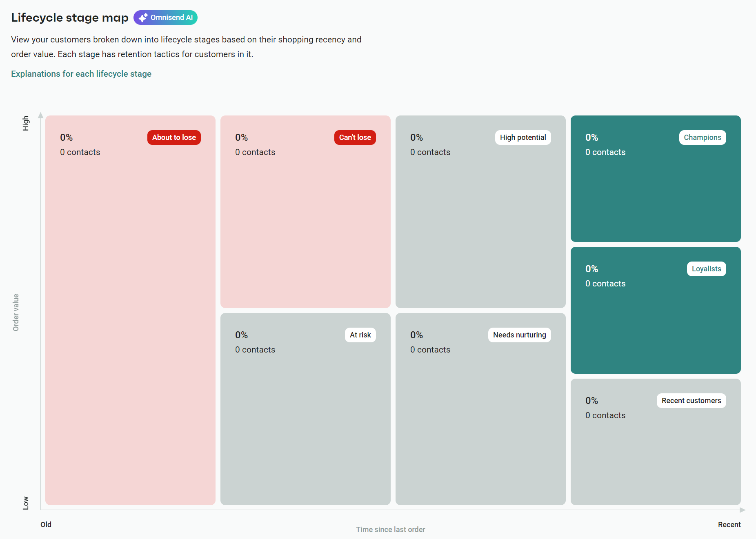Image resolution: width=756 pixels, height=539 pixels.
Task: Select the "About to lose" stage label
Action: [x=173, y=138]
